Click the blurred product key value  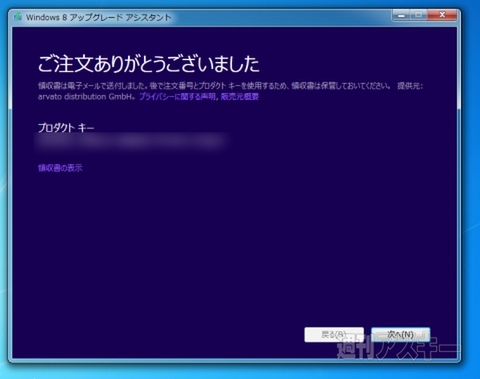[x=131, y=142]
